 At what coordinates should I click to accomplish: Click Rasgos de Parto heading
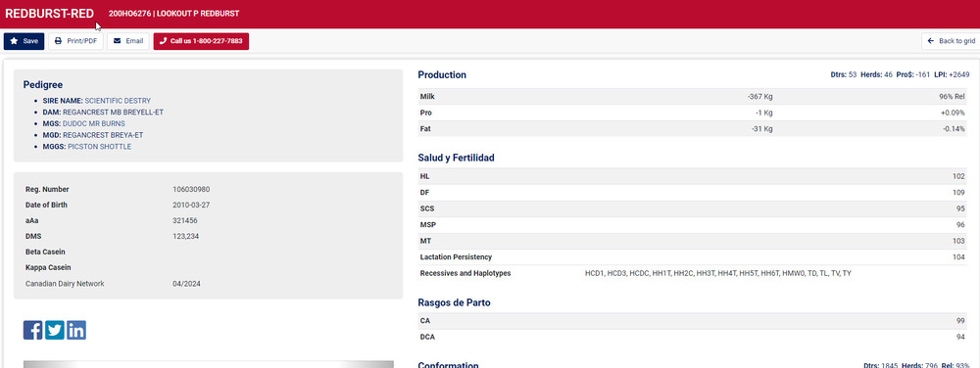pyautogui.click(x=455, y=303)
